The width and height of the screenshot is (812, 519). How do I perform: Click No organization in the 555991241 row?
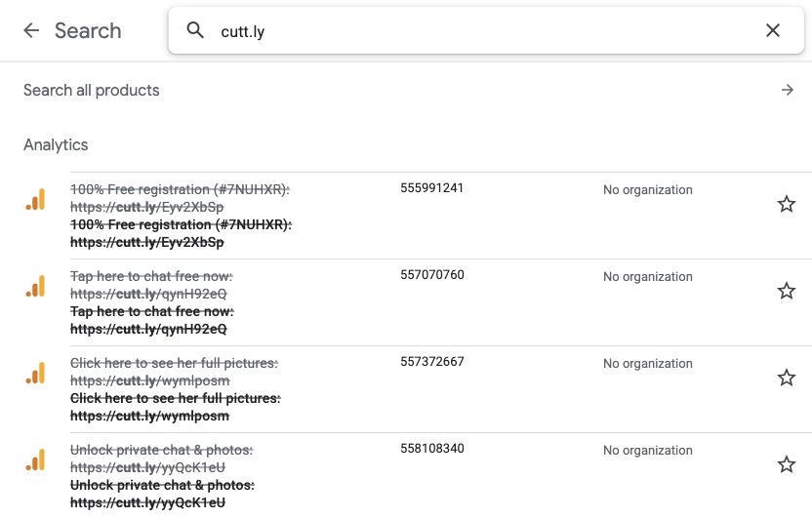pos(647,190)
